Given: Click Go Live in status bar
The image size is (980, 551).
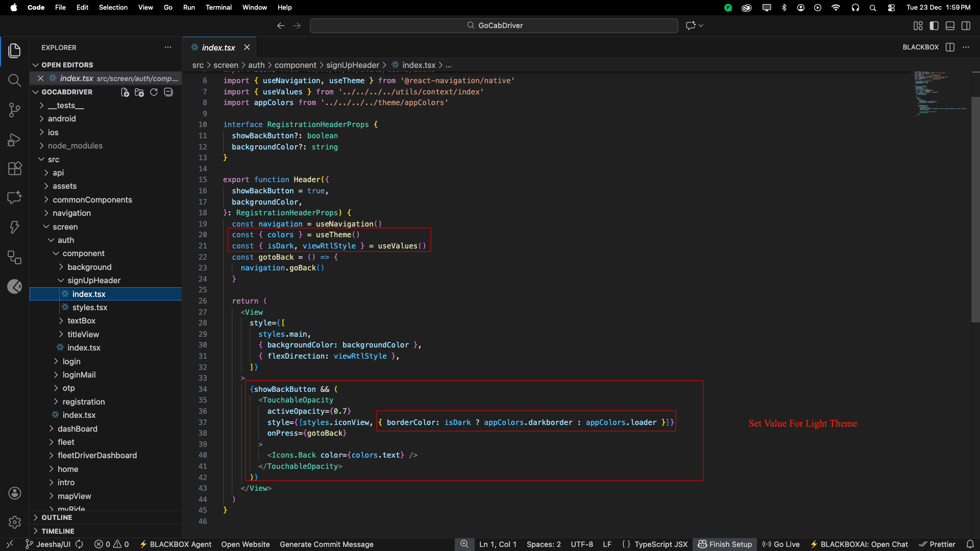Looking at the screenshot, I should pyautogui.click(x=781, y=544).
